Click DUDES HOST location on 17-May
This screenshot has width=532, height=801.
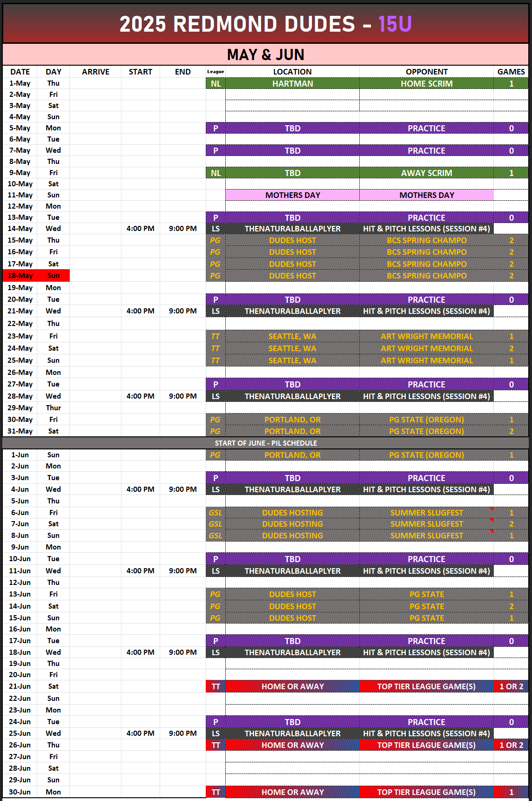[x=292, y=264]
